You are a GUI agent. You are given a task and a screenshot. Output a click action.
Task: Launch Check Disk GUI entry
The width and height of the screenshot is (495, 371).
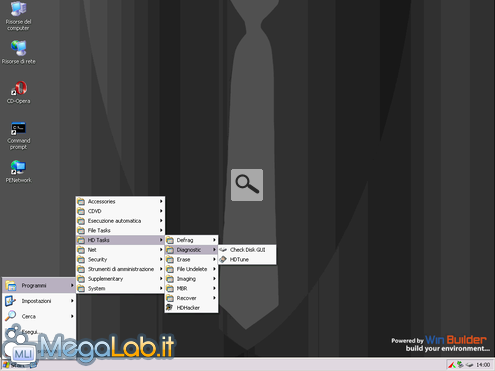247,250
